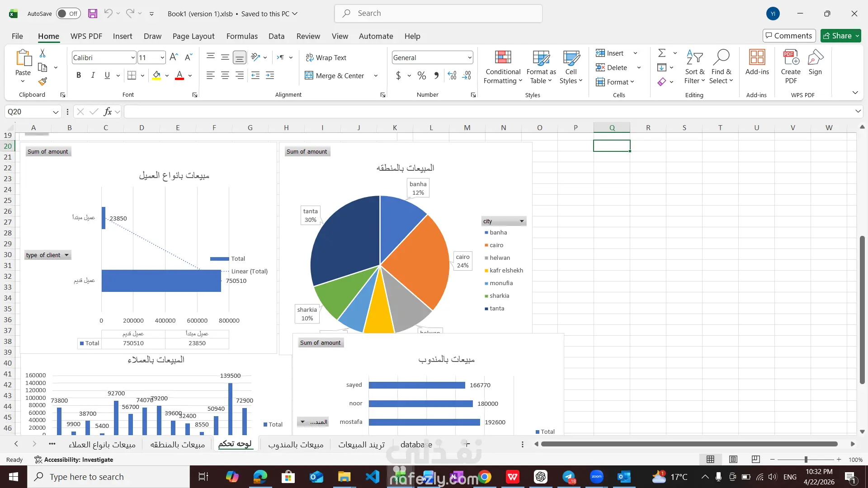Open the Conditional Formatting dropdown
868x488 pixels.
503,67
